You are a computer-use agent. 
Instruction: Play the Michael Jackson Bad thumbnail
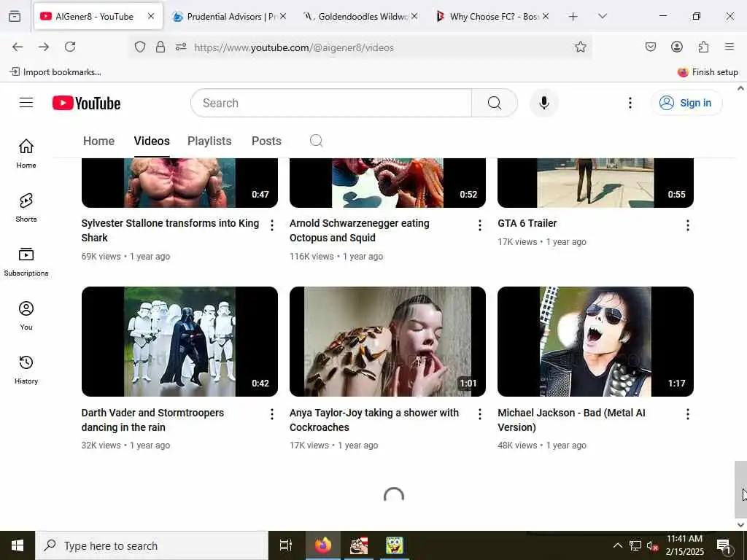(x=595, y=341)
